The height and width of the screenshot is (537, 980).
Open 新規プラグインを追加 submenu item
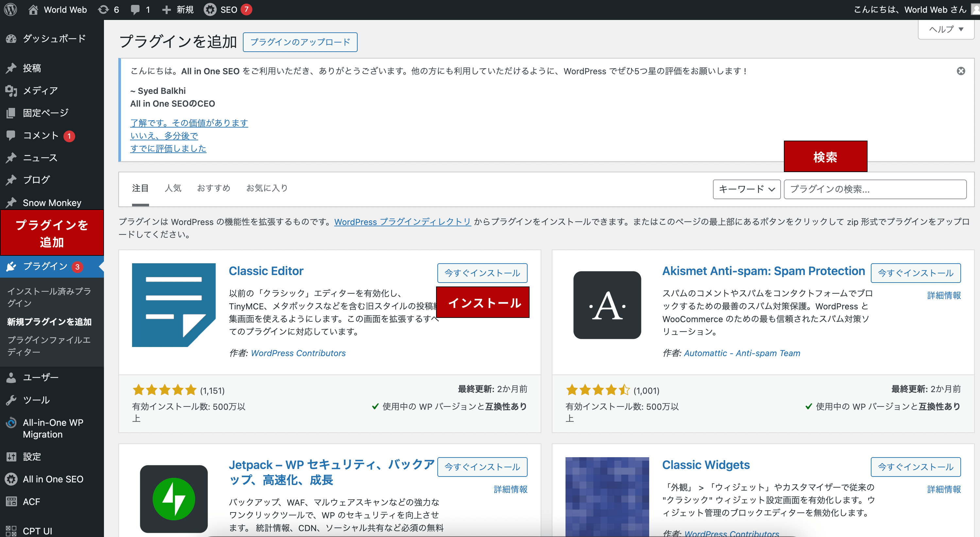point(49,322)
